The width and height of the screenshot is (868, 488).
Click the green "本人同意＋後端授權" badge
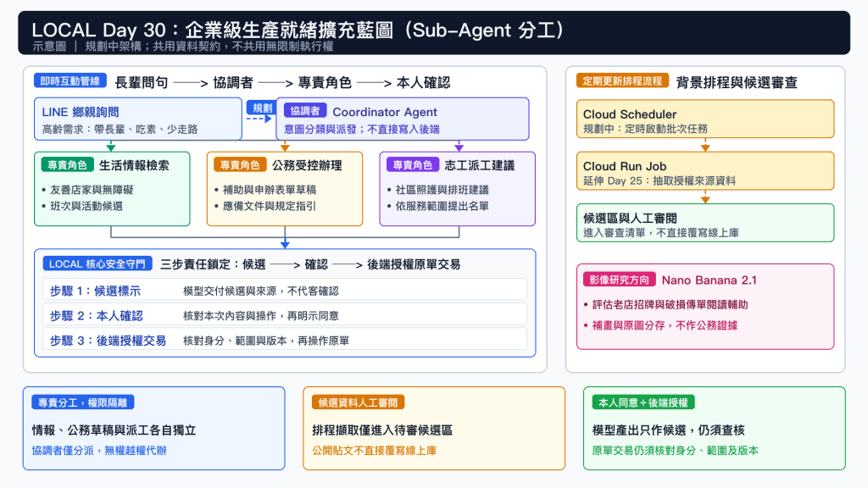[x=643, y=402]
